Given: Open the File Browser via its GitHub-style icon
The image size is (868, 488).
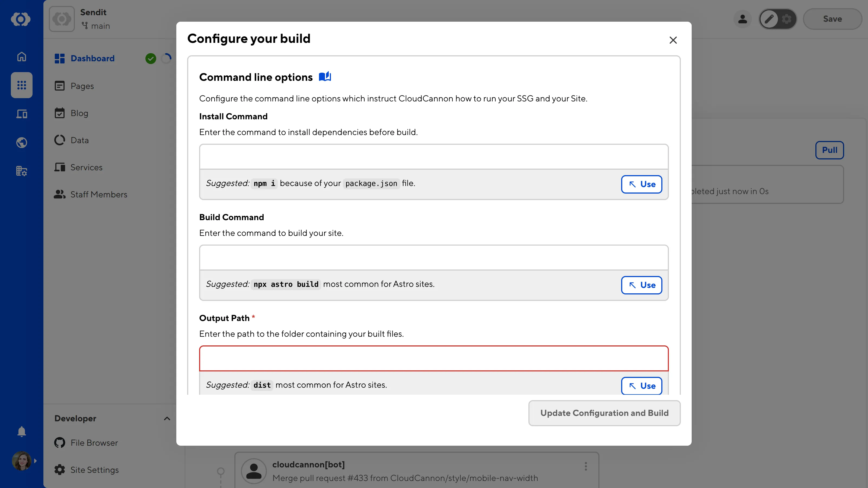Looking at the screenshot, I should coord(59,442).
